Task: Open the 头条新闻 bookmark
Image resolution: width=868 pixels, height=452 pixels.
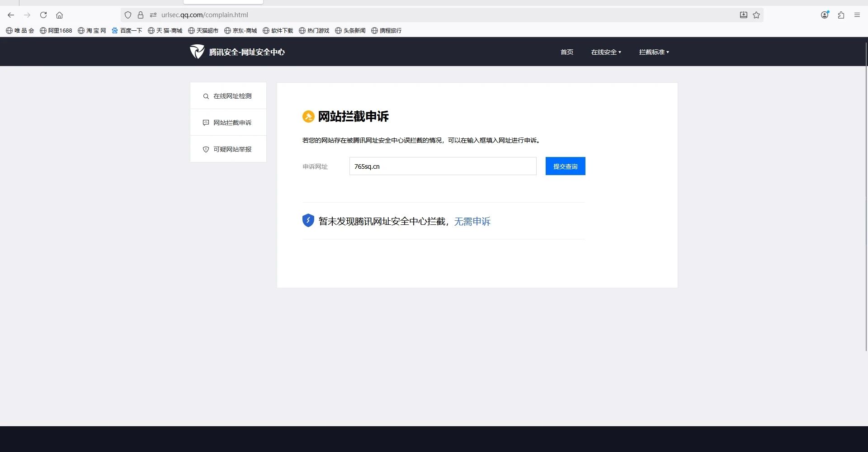Action: 350,31
